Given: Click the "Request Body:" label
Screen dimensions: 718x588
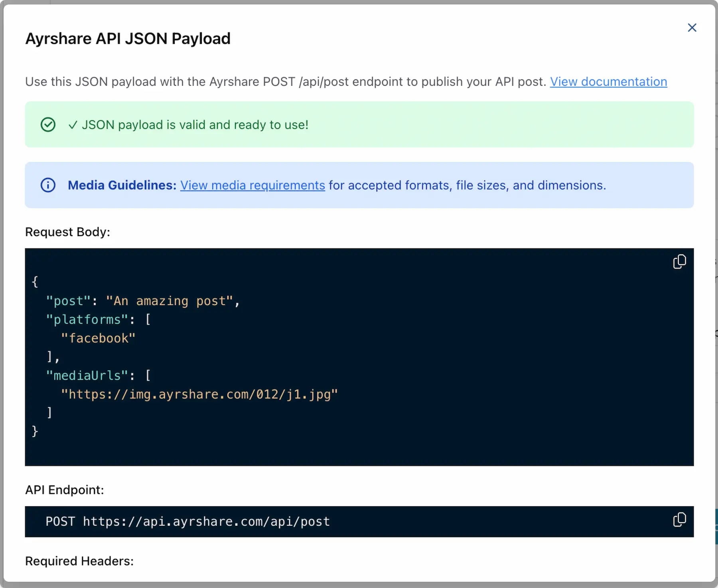Looking at the screenshot, I should pyautogui.click(x=67, y=232).
